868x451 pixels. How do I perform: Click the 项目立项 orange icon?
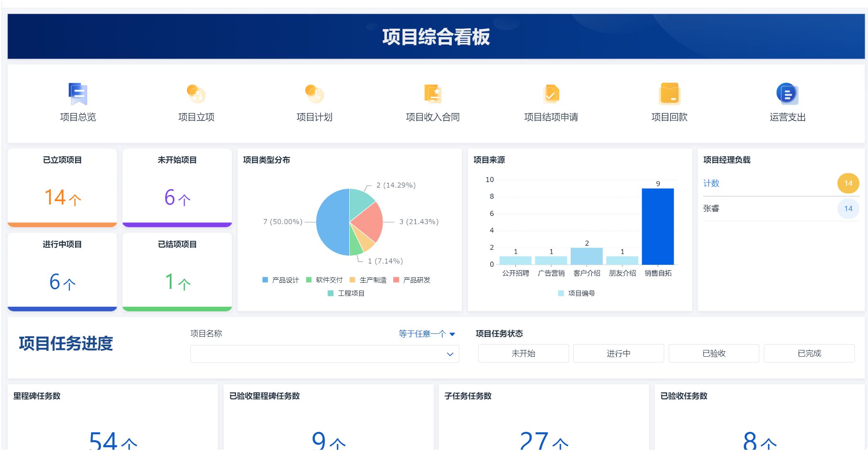click(196, 94)
